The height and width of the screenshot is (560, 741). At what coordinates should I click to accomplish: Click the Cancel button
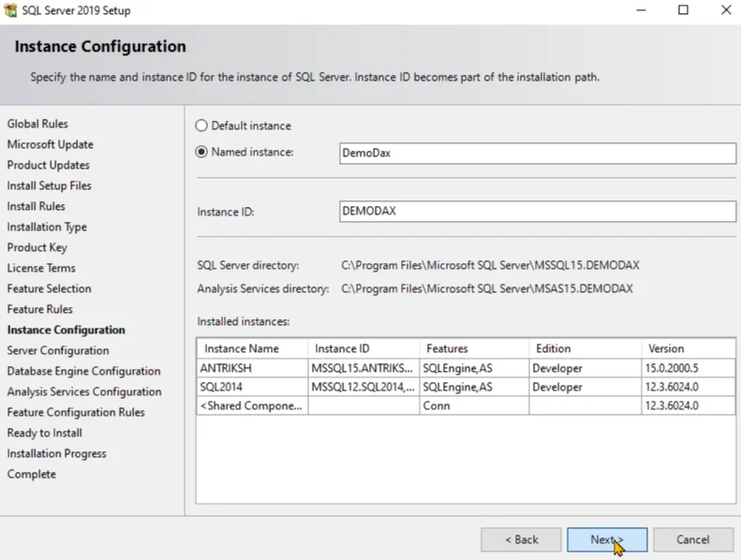pos(693,539)
